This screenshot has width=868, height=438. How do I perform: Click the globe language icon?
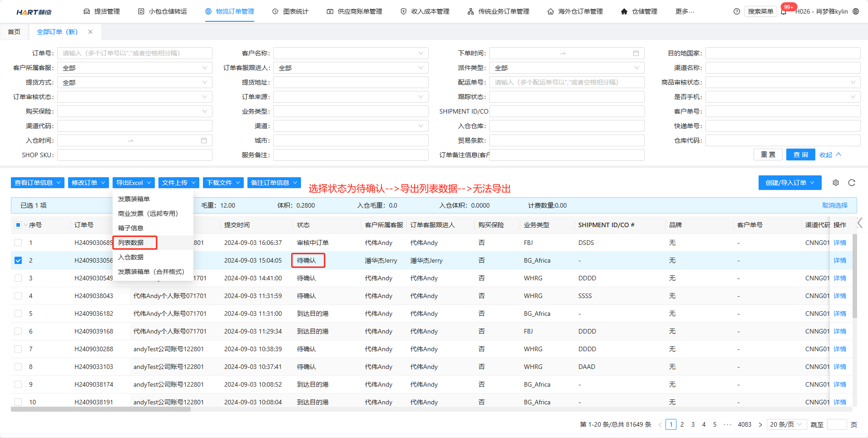(x=856, y=11)
